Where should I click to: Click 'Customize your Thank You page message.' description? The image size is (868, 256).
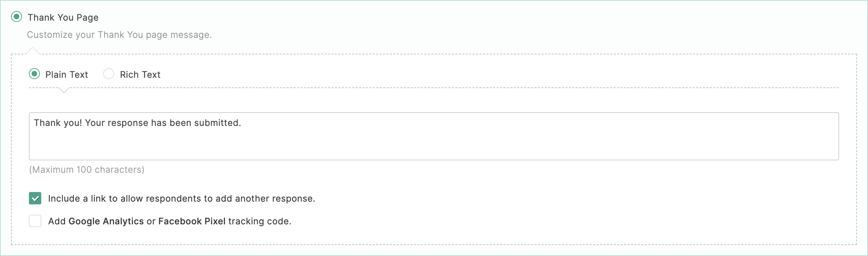click(119, 35)
